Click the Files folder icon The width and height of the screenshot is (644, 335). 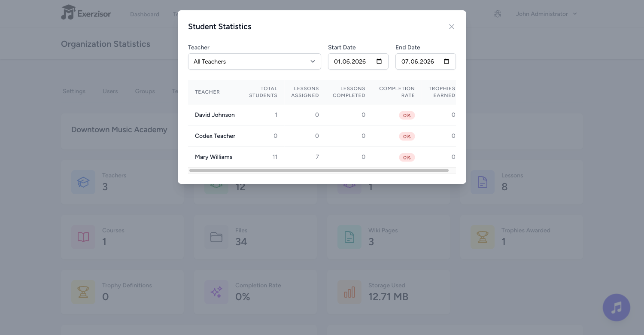click(x=216, y=237)
